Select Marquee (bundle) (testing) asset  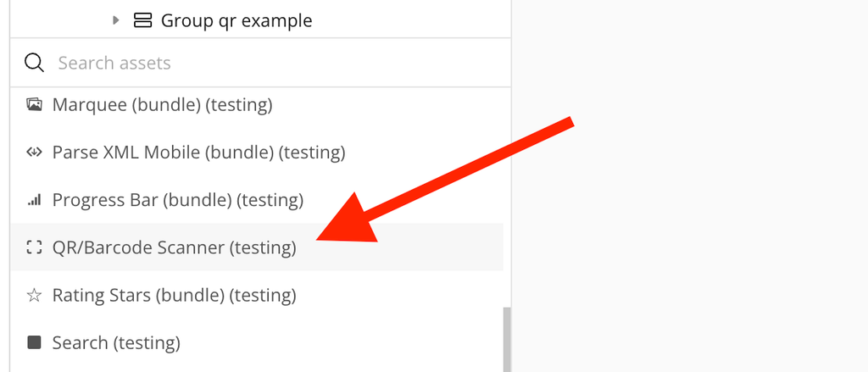pos(162,105)
